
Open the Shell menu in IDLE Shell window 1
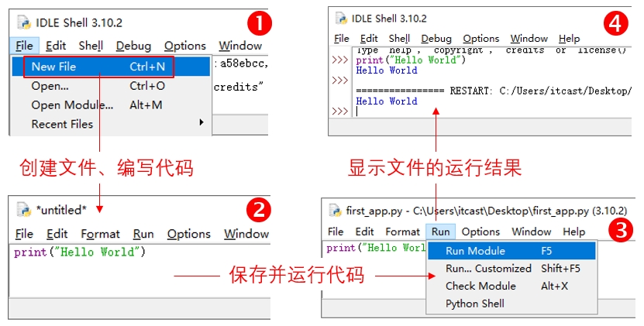[91, 46]
